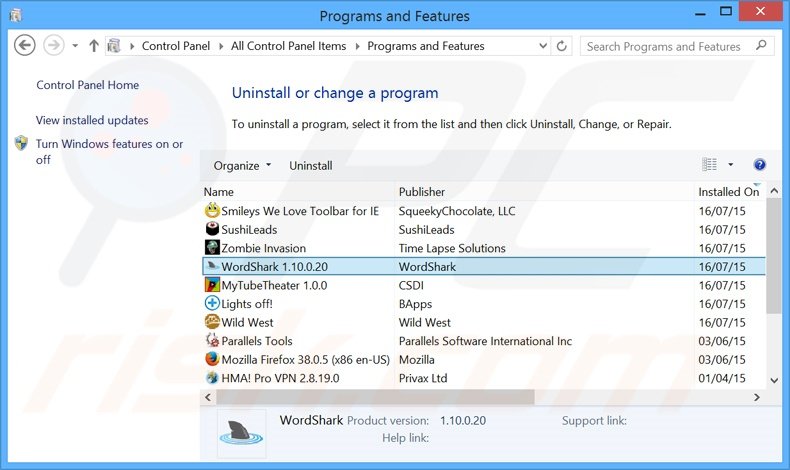Click product version 1.10.0.20 in details pane
The width and height of the screenshot is (790, 470).
tap(463, 421)
